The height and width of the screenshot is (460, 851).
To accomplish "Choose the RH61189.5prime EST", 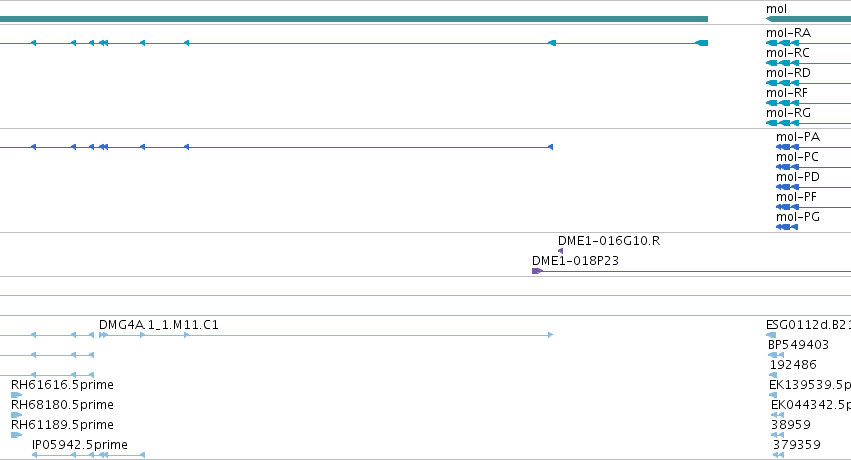I will [62, 425].
